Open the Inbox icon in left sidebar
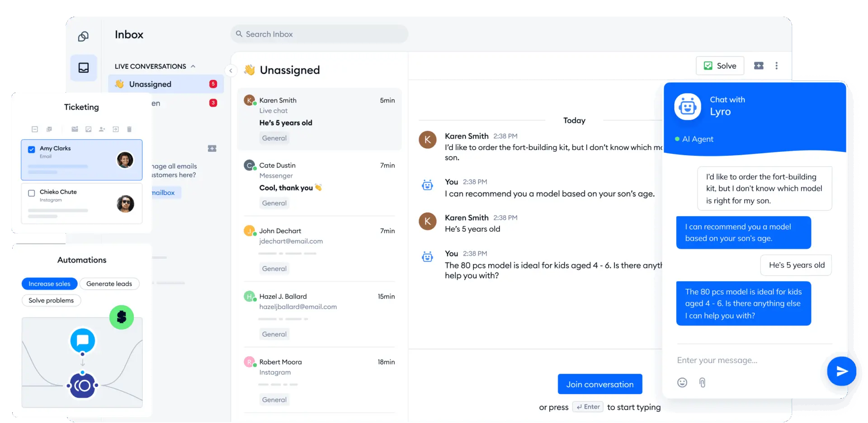Screen dimensions: 868x423 pos(84,68)
